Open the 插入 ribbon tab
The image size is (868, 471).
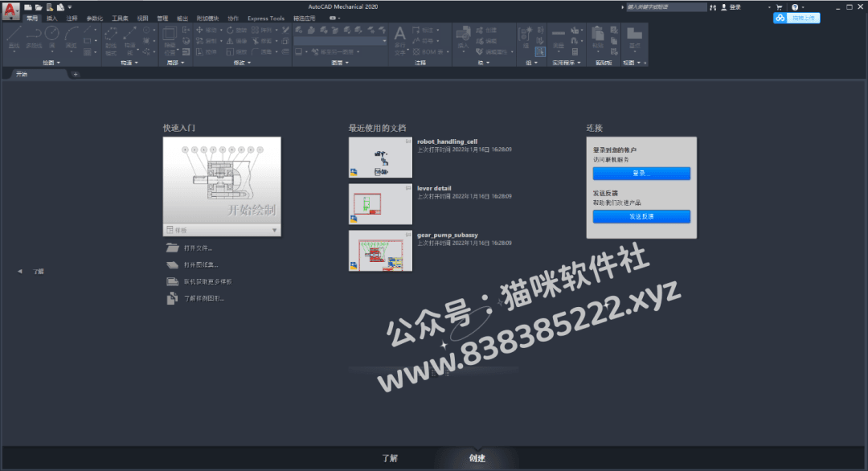52,18
